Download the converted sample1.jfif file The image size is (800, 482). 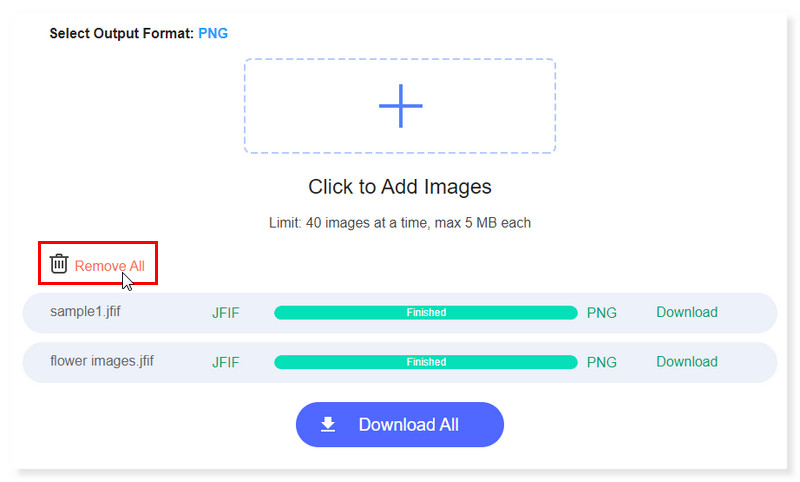[686, 312]
